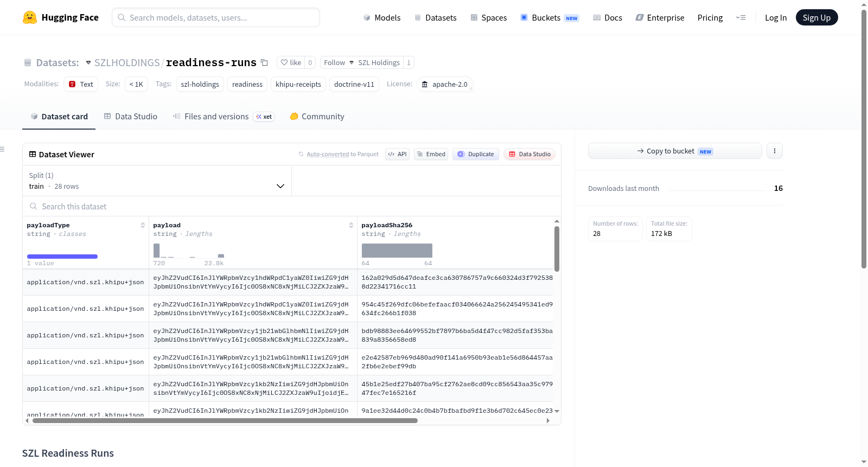
Task: Click the Sign Up button
Action: click(x=816, y=17)
